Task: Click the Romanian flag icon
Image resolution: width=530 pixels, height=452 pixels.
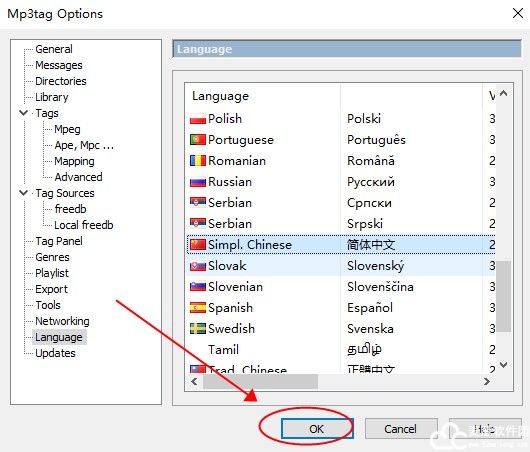Action: (x=198, y=161)
